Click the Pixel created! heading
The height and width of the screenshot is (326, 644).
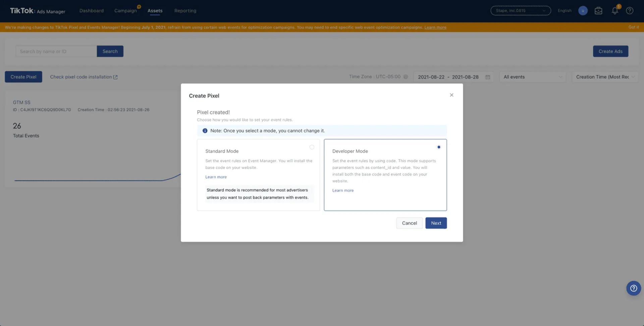(213, 112)
